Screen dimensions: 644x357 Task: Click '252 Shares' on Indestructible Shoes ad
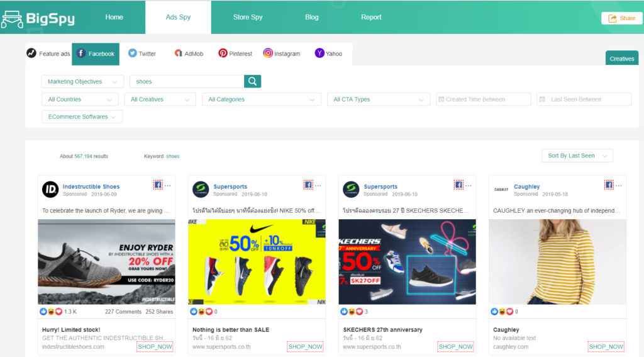tap(159, 311)
